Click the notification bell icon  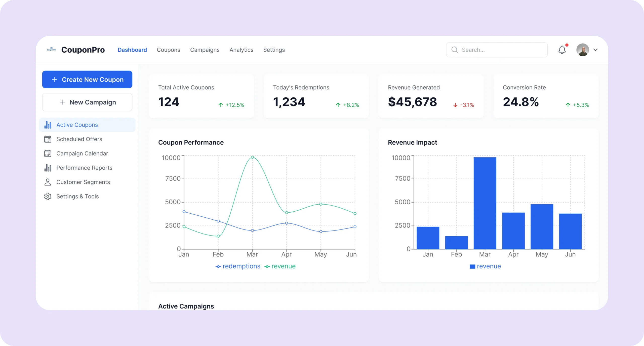(562, 50)
